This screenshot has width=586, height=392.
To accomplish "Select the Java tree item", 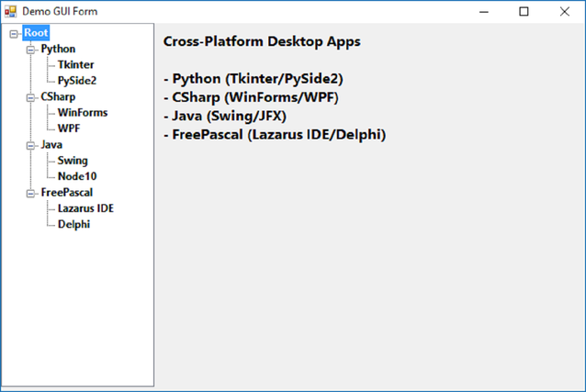I will [x=51, y=145].
